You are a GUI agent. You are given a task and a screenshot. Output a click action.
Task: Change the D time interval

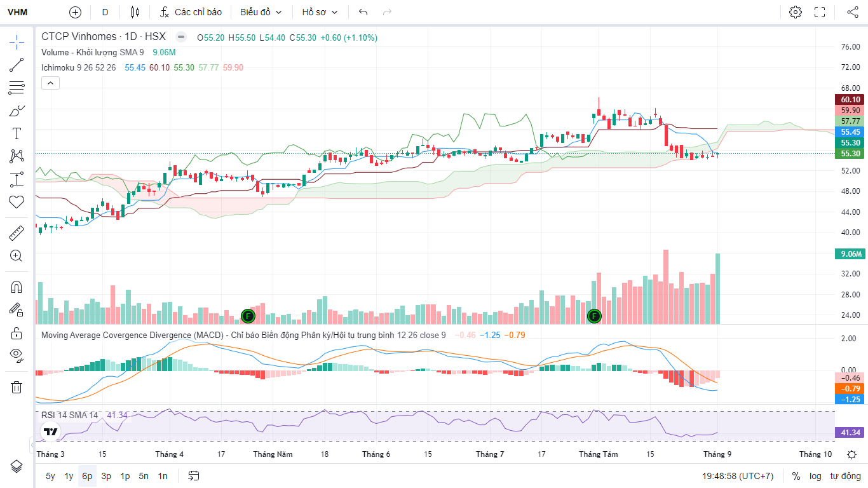point(105,12)
